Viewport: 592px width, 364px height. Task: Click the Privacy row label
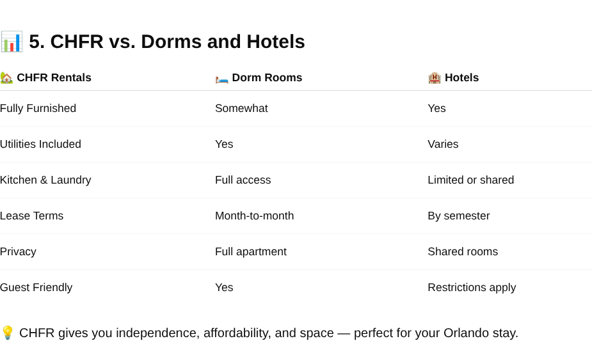(x=18, y=251)
